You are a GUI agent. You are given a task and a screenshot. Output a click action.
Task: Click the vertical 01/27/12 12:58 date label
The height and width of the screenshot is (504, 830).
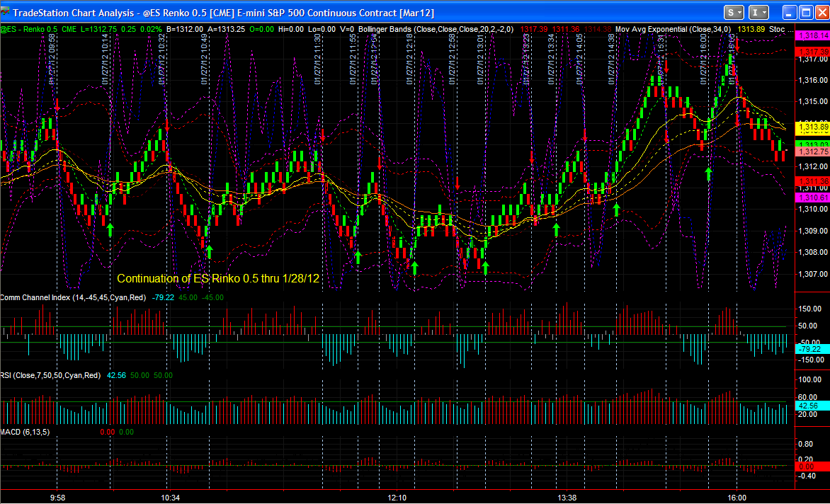452,59
